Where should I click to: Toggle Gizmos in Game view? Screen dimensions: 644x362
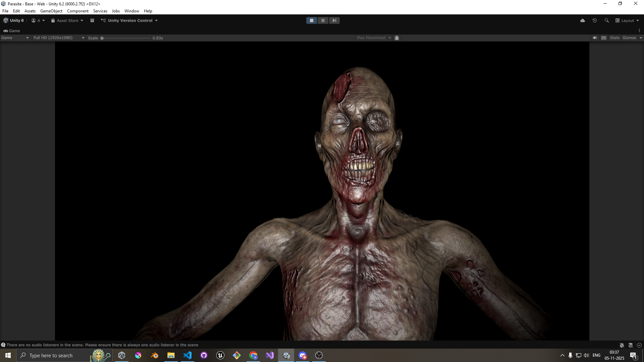coord(629,38)
